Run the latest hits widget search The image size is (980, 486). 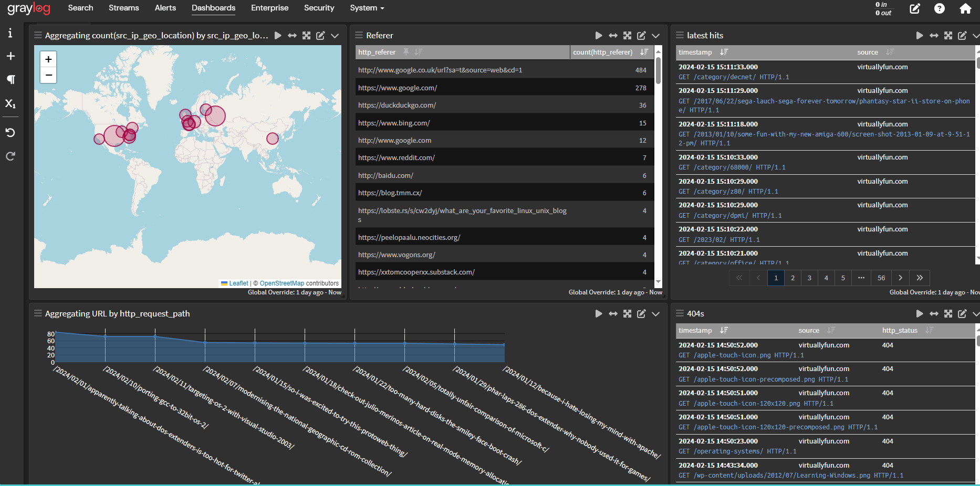coord(919,36)
